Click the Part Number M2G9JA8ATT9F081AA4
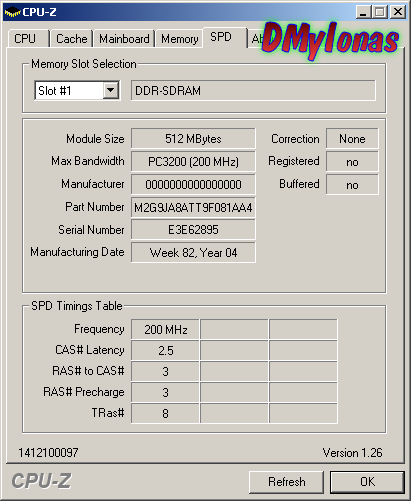The image size is (411, 501). pos(193,207)
